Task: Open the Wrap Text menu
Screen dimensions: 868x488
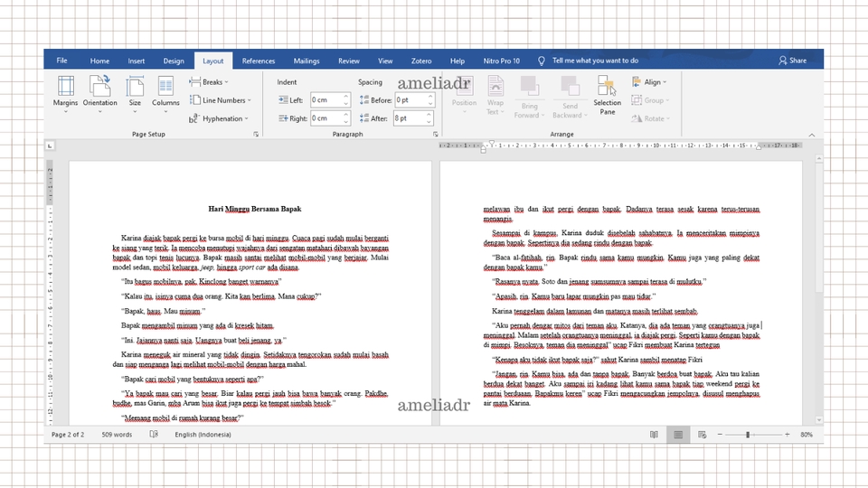Action: click(495, 95)
